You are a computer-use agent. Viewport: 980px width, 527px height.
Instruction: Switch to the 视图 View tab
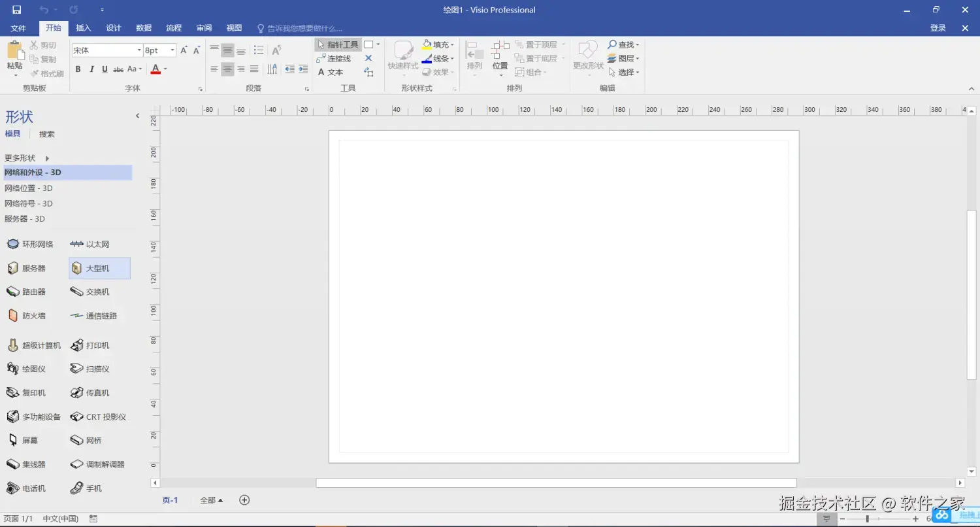[x=234, y=28]
